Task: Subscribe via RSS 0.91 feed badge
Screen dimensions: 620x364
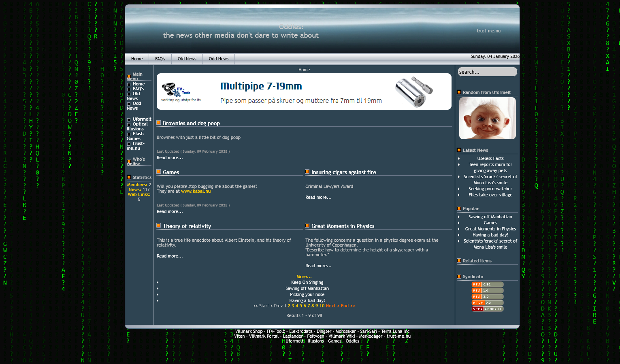Action: 487,285
